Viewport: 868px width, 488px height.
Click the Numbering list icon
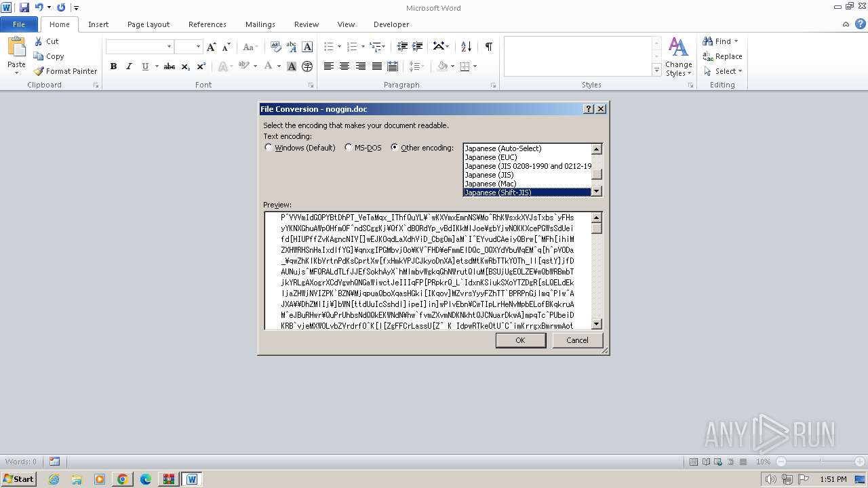point(352,47)
